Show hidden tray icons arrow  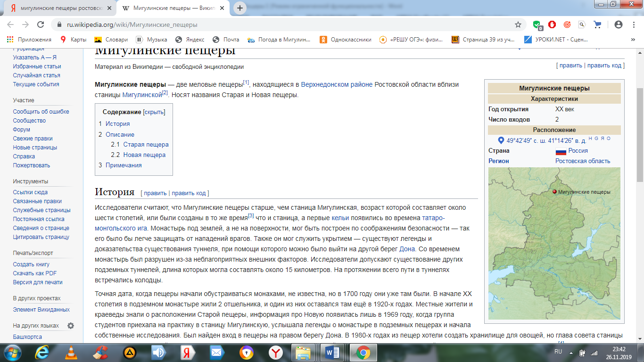[572, 352]
